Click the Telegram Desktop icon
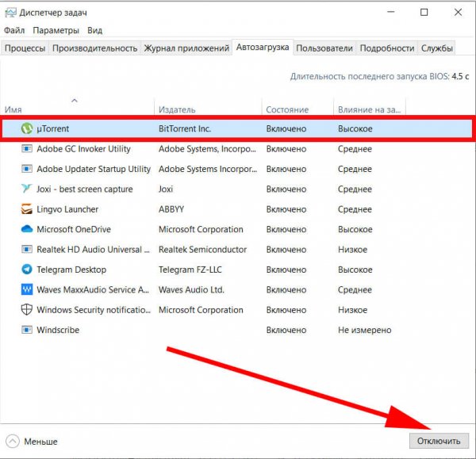 (x=27, y=270)
